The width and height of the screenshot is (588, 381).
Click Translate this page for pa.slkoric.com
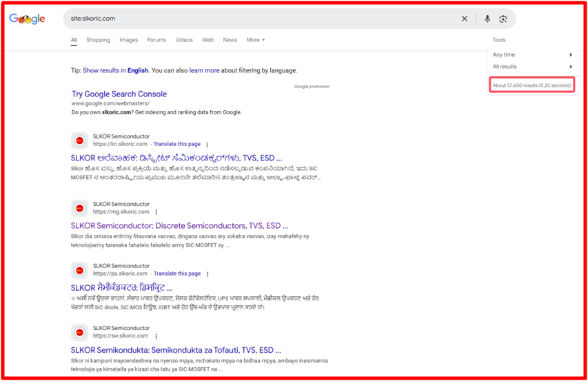tap(176, 274)
